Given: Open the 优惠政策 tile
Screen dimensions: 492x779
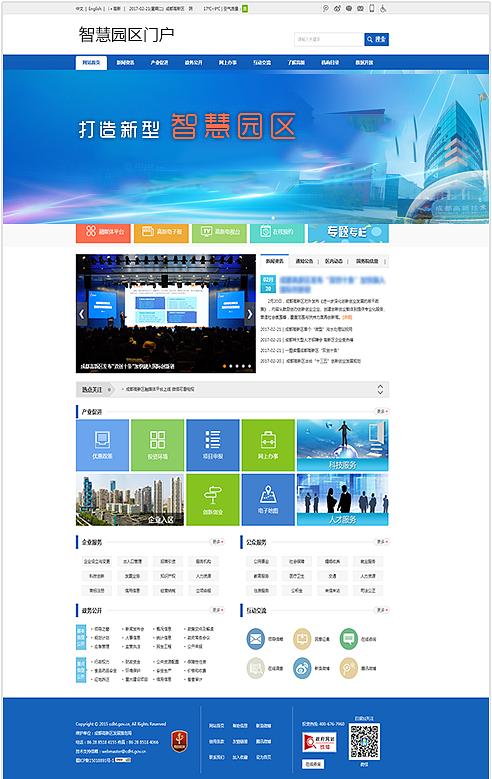Looking at the screenshot, I should (x=102, y=445).
